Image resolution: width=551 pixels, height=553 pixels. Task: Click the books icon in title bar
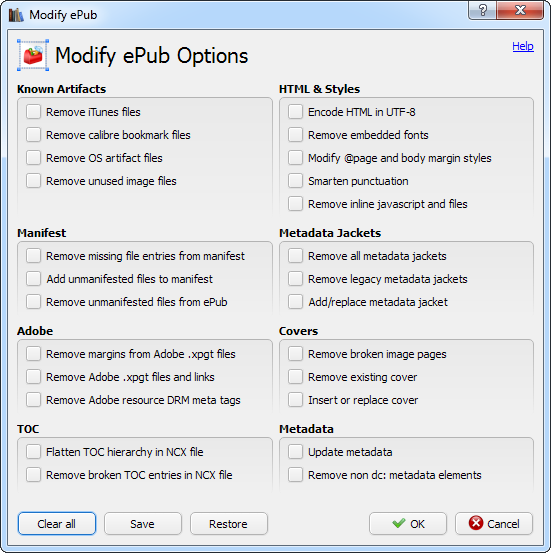click(16, 15)
